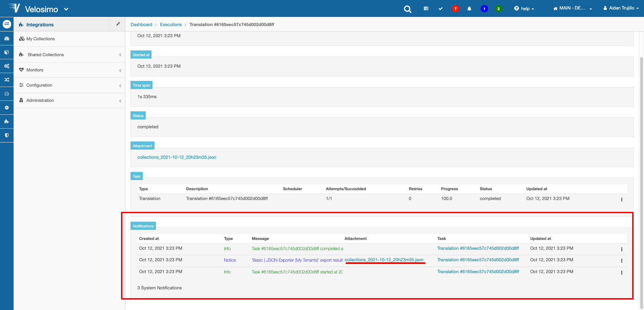644x310 pixels.
Task: Open the shield sidebar icon
Action: (7, 135)
